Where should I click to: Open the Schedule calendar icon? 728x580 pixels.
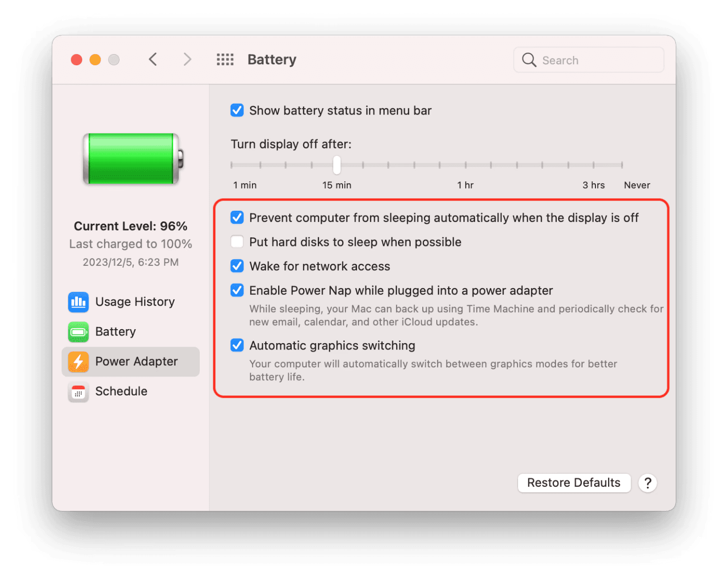[x=78, y=392]
